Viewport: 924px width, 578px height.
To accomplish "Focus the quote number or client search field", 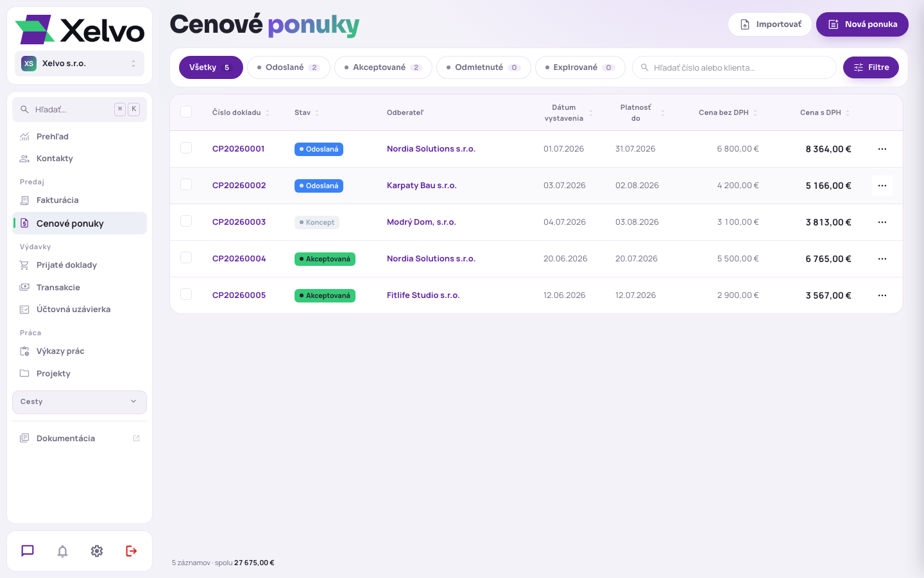I will click(734, 67).
